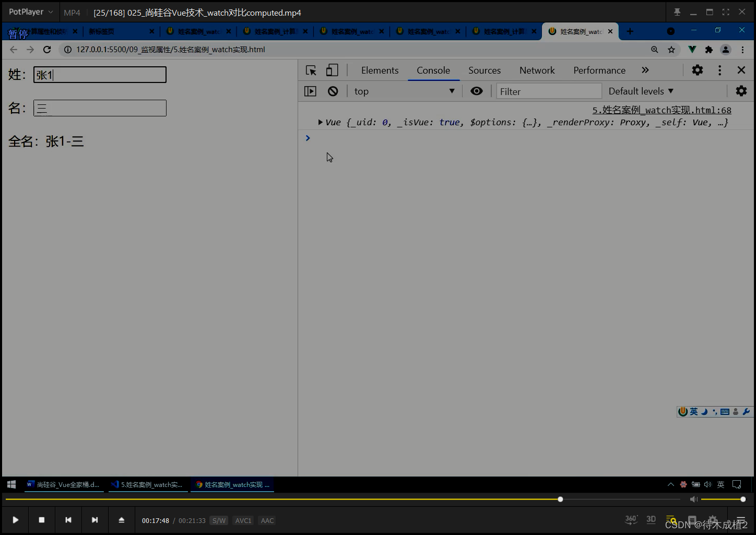
Task: Click the PotPlayer volume slider handle
Action: click(x=743, y=499)
